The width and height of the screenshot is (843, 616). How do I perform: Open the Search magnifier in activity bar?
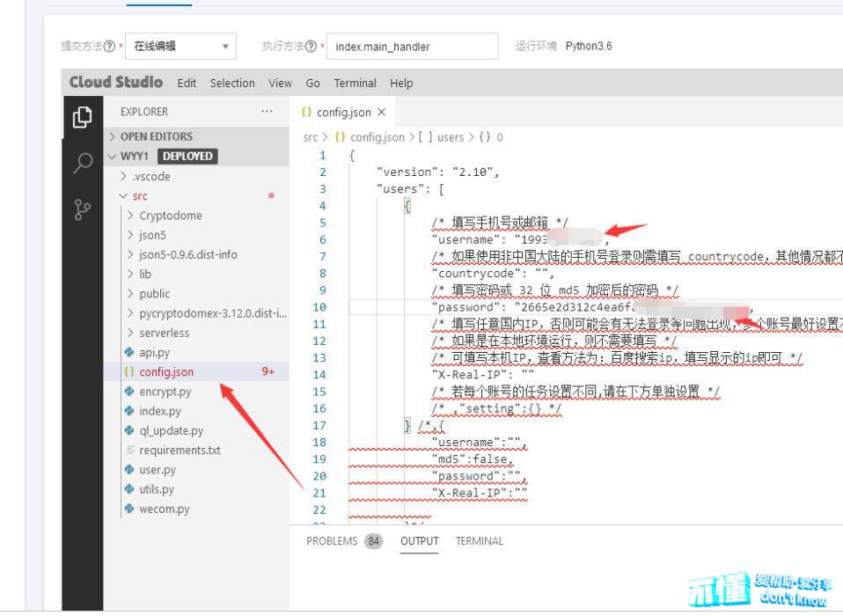coord(82,163)
